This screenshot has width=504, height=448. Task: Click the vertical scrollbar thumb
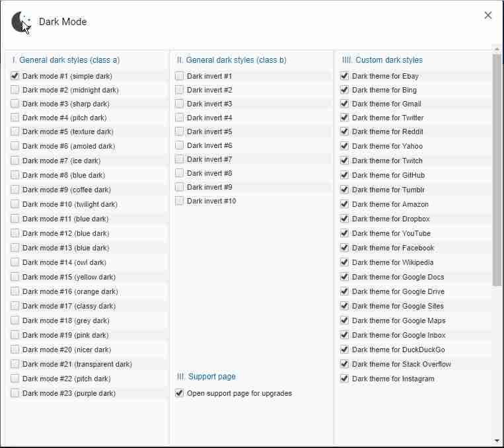(497, 170)
